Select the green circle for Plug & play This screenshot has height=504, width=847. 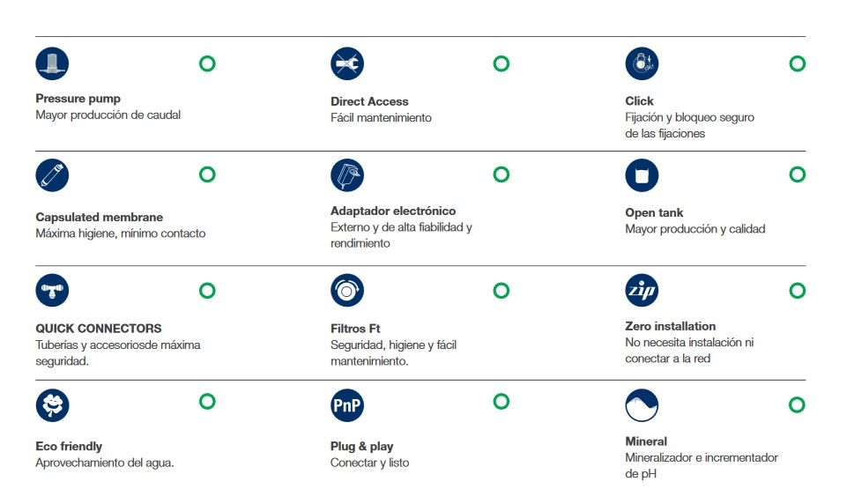(501, 402)
